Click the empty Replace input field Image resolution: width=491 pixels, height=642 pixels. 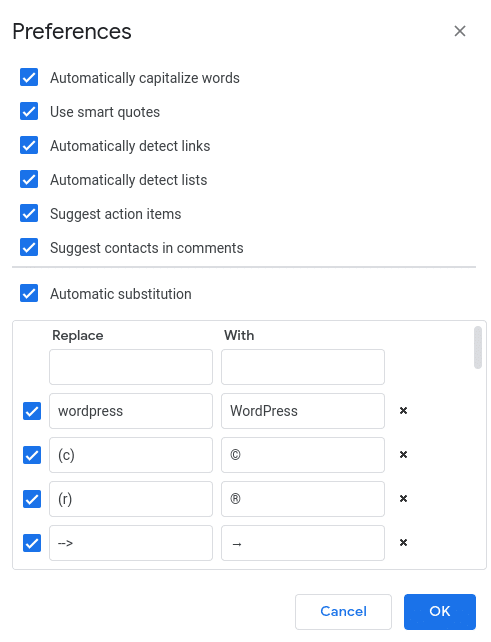pyautogui.click(x=131, y=367)
